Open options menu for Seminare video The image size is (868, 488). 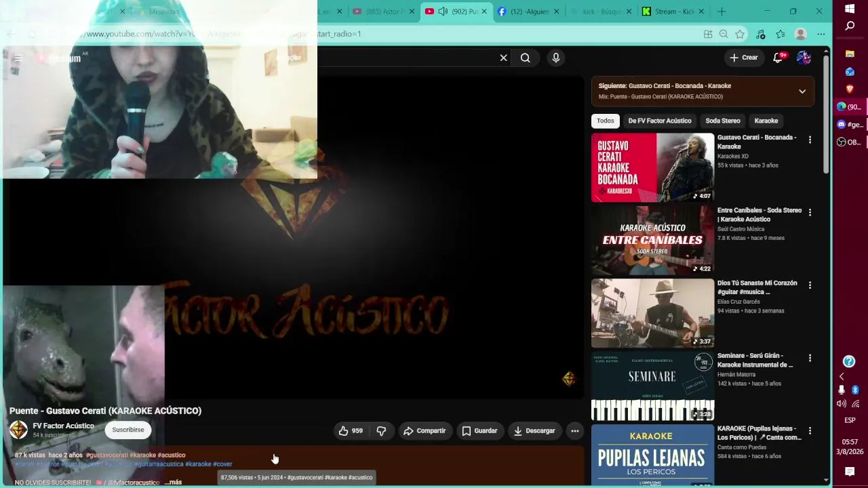(810, 358)
